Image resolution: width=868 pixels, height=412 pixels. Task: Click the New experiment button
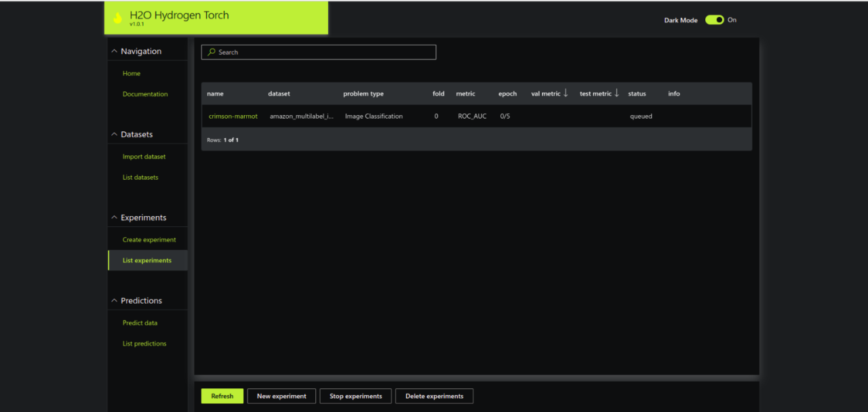281,396
